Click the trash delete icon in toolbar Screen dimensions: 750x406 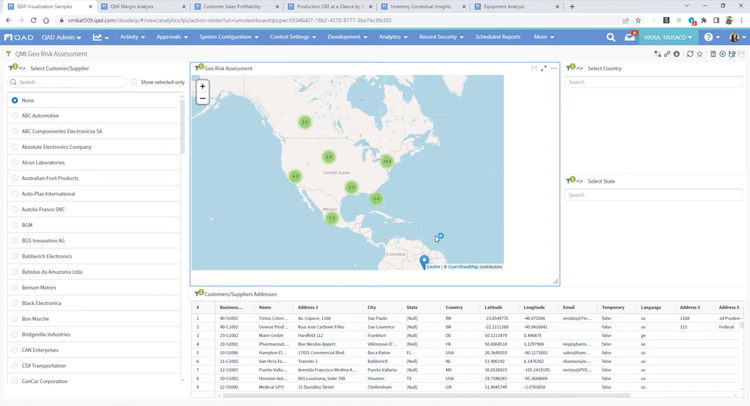pyautogui.click(x=713, y=54)
